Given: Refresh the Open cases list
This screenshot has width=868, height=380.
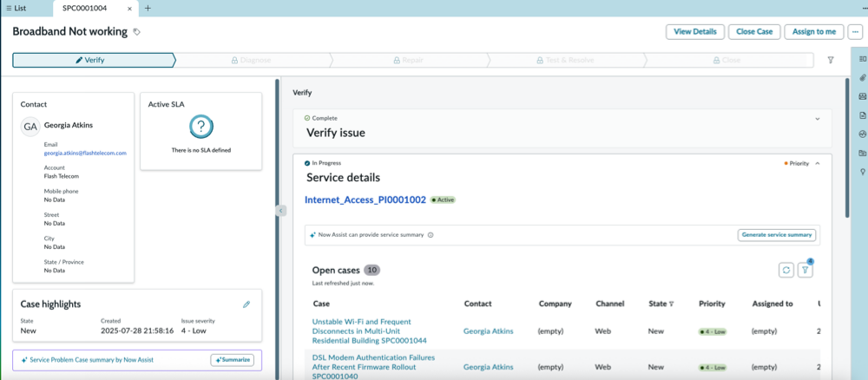Looking at the screenshot, I should (x=786, y=270).
